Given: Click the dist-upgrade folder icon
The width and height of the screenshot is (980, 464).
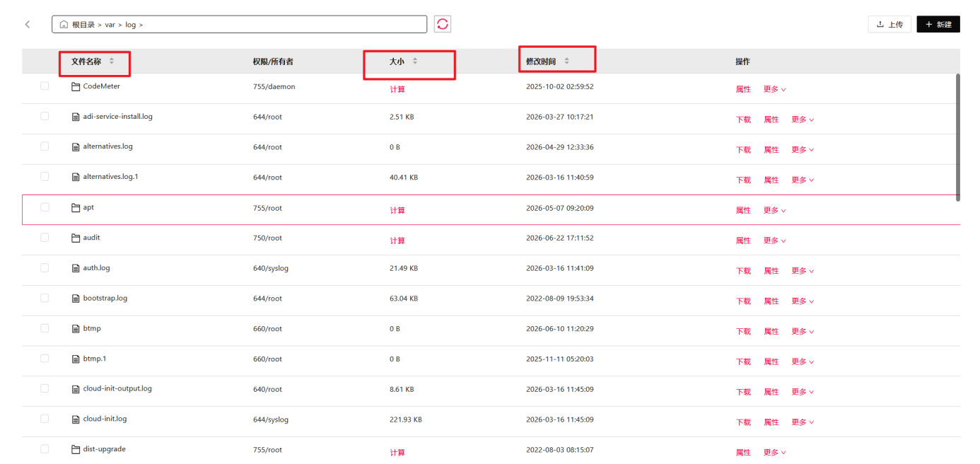Looking at the screenshot, I should pyautogui.click(x=76, y=449).
